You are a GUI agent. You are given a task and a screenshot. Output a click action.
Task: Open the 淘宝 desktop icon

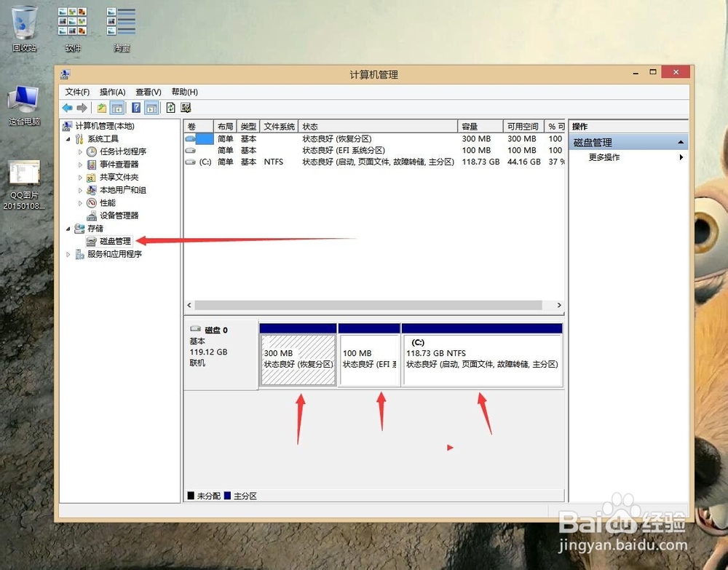(121, 29)
